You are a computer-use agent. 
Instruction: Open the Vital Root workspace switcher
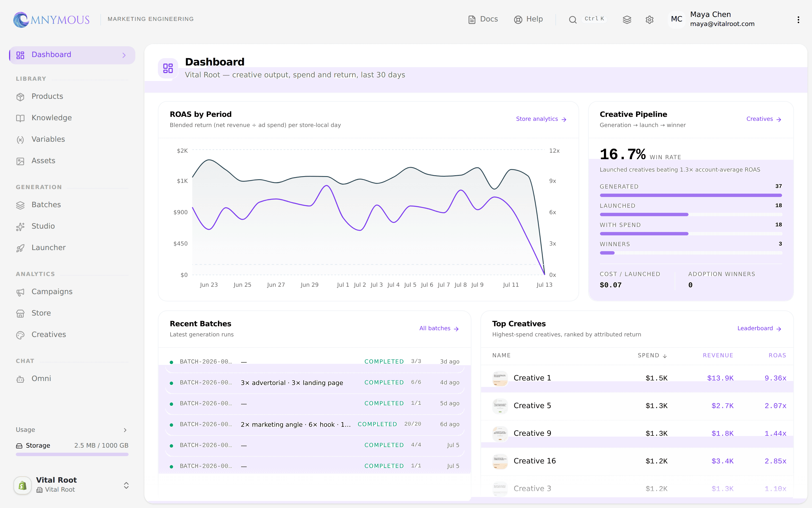click(x=72, y=485)
